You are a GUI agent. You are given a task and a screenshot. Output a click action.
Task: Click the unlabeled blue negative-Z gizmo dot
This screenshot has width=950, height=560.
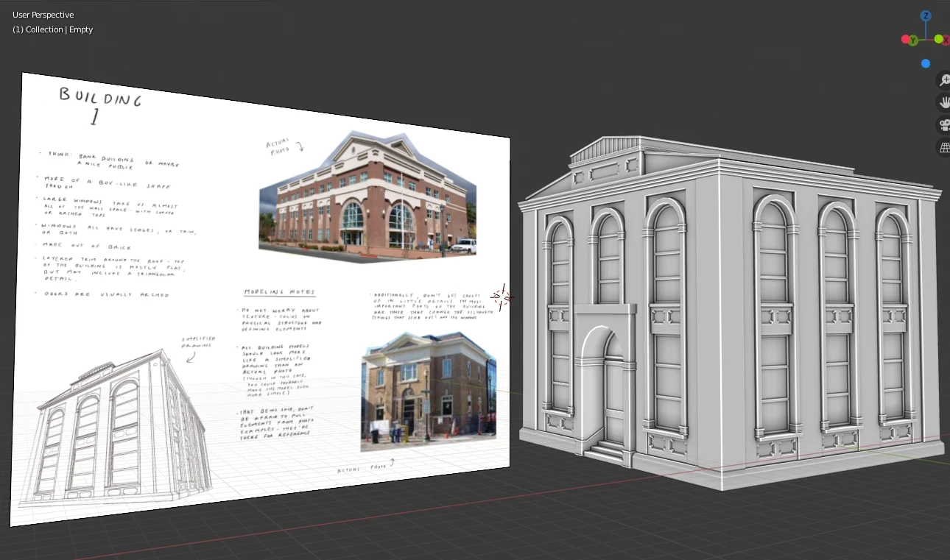coord(926,64)
